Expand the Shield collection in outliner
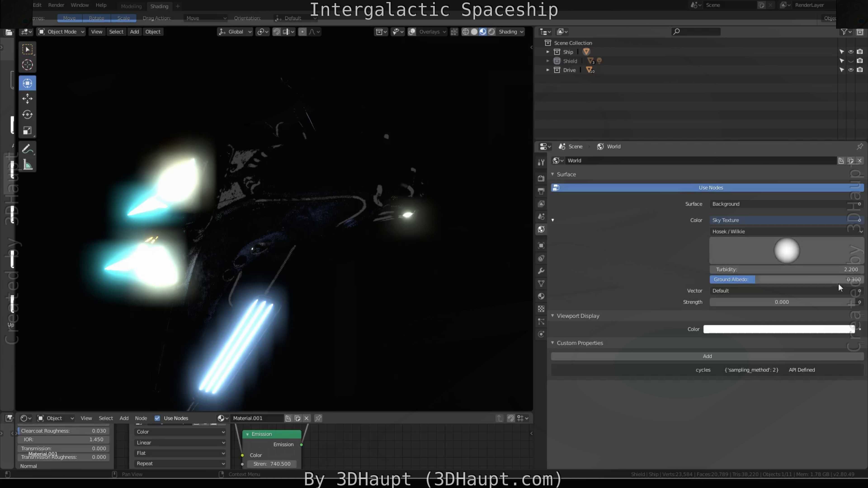The height and width of the screenshot is (488, 868). tap(547, 61)
